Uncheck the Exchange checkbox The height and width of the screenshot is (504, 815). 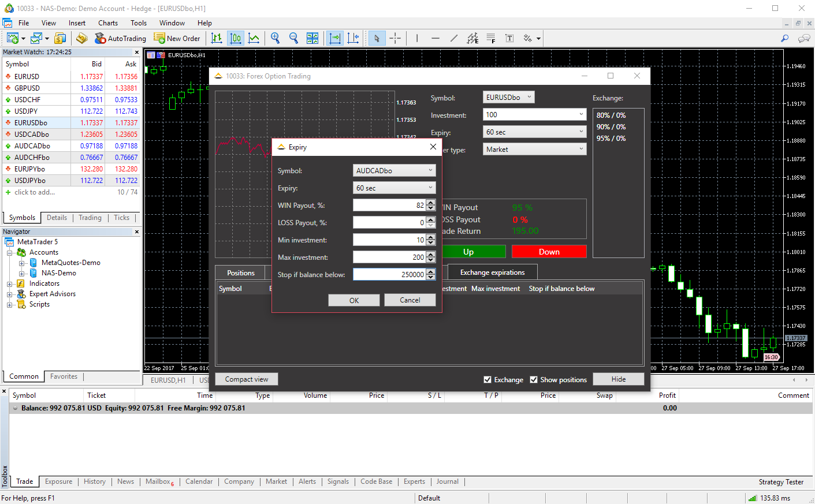487,379
